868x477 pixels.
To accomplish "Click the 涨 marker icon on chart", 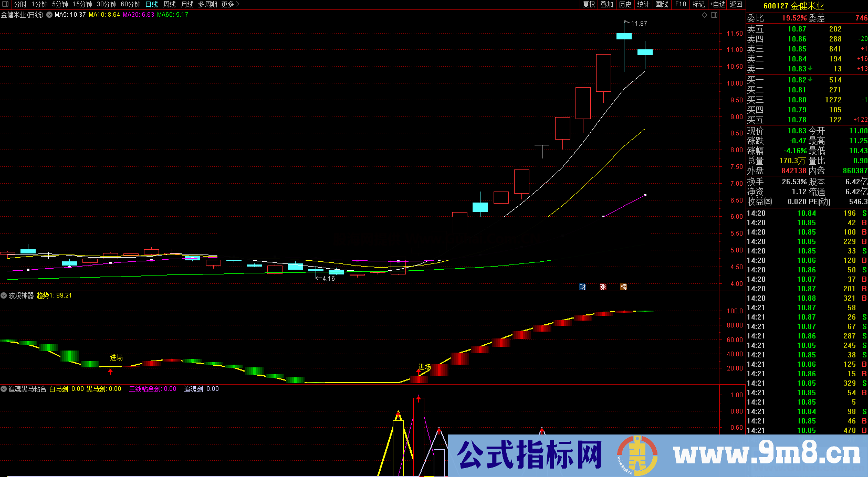I will point(603,287).
